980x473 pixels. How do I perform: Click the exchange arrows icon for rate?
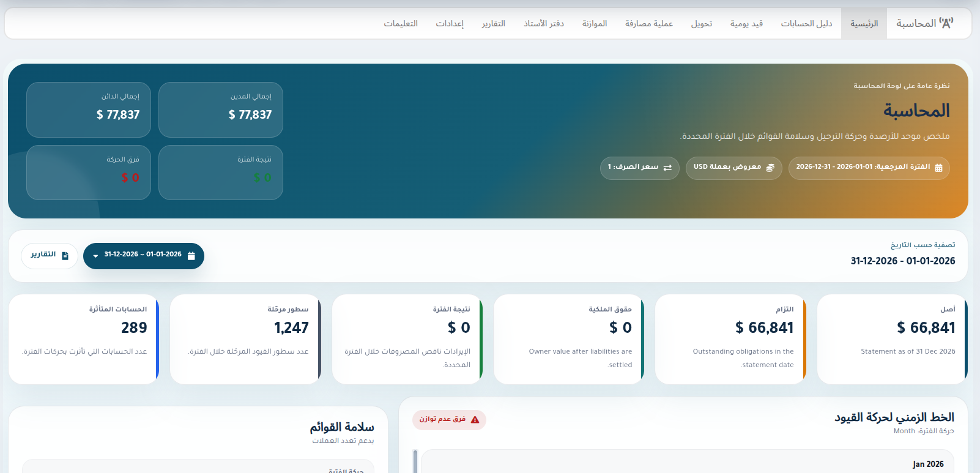667,168
